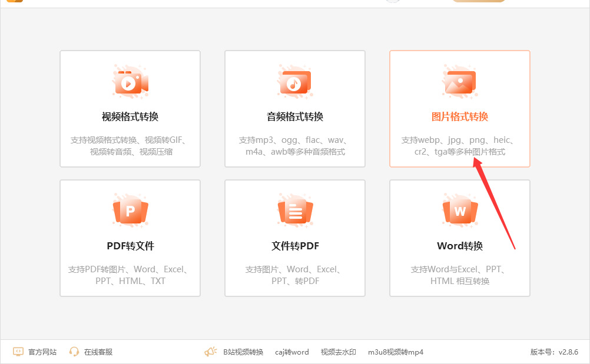Select the 文件转PDF document icon
Screen dimensions: 590x364
click(x=295, y=211)
